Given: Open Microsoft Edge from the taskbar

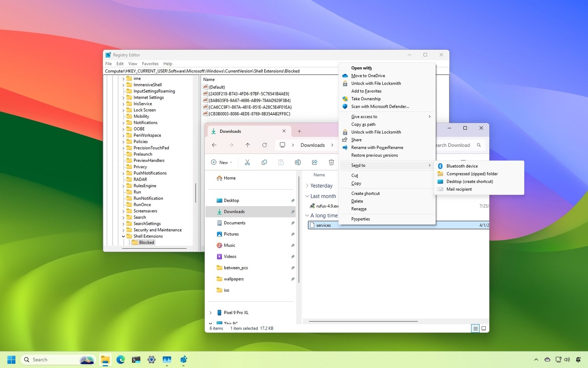Looking at the screenshot, I should (121, 360).
